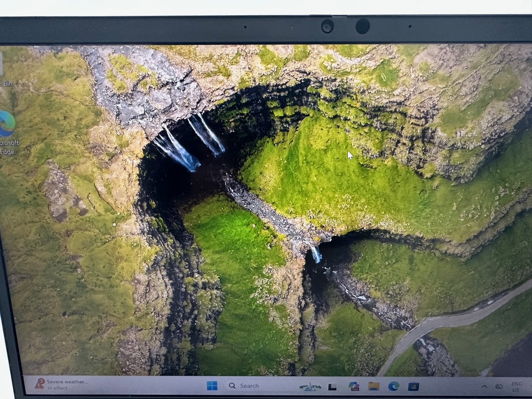Select the 'Microsoft Edge' shortcut label
The height and width of the screenshot is (399, 532).
pyautogui.click(x=8, y=147)
